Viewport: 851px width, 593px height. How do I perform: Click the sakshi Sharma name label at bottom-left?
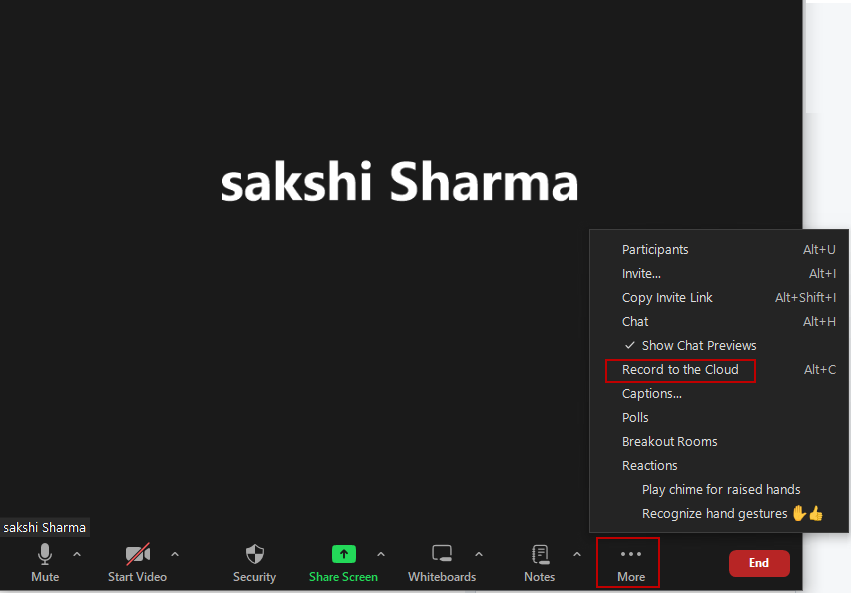[45, 527]
